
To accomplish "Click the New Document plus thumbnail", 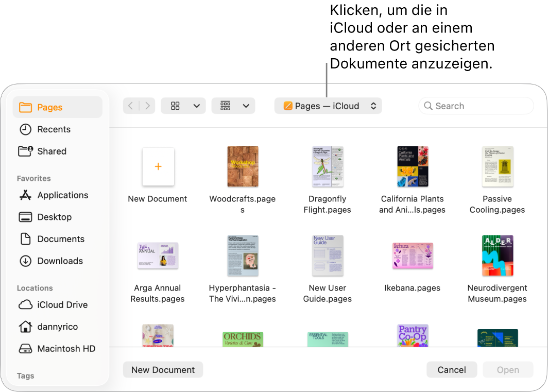I will tap(158, 166).
